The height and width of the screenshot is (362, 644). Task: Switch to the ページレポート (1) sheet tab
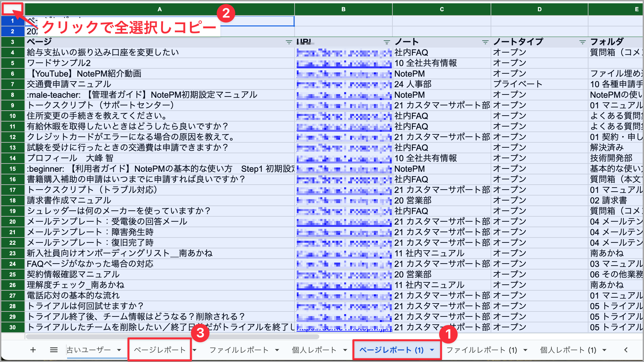(x=391, y=350)
